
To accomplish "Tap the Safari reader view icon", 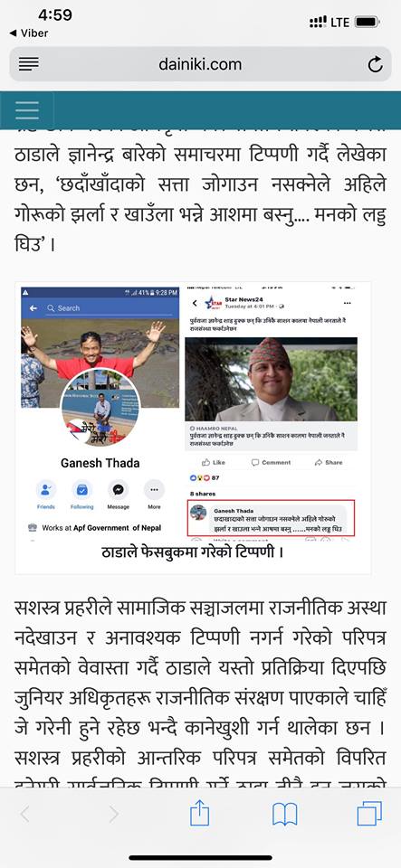I will pos(29,64).
